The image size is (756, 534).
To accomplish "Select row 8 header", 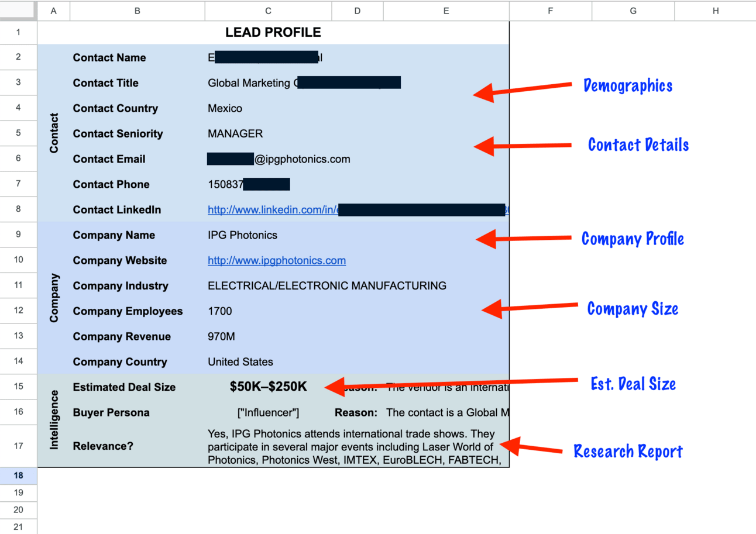I will coord(19,209).
